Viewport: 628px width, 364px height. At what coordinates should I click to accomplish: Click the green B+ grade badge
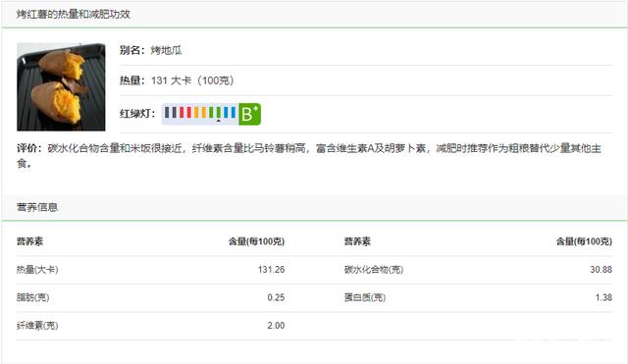point(249,114)
